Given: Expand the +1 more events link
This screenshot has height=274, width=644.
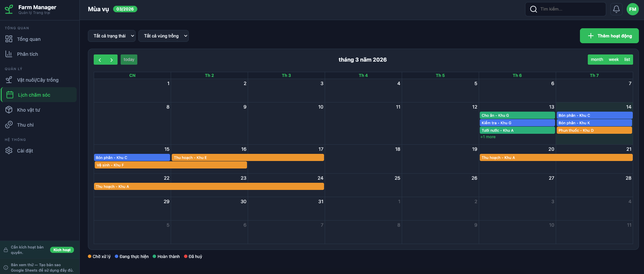Looking at the screenshot, I should (488, 137).
